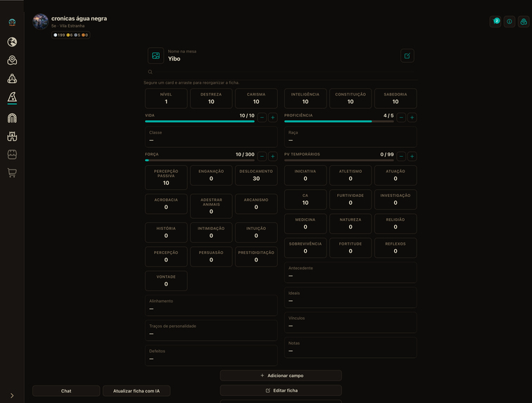The image size is (532, 403).
Task: Select the Reflexos card
Action: tap(395, 248)
